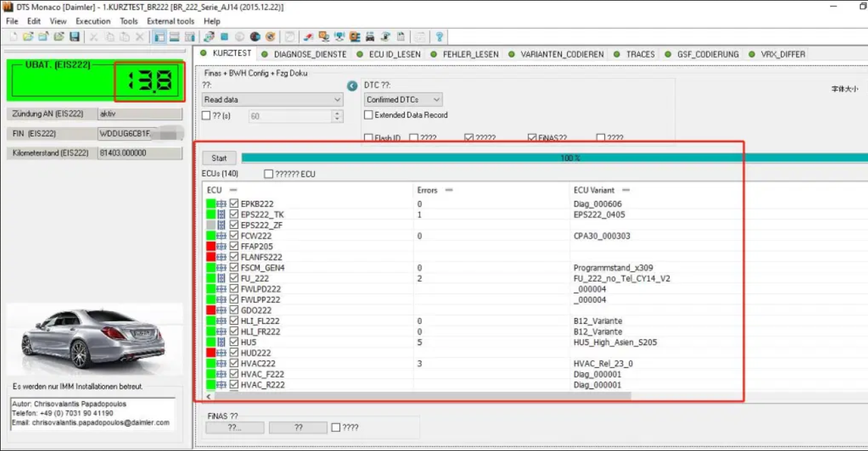Click the module icon beside HU5

pos(221,342)
